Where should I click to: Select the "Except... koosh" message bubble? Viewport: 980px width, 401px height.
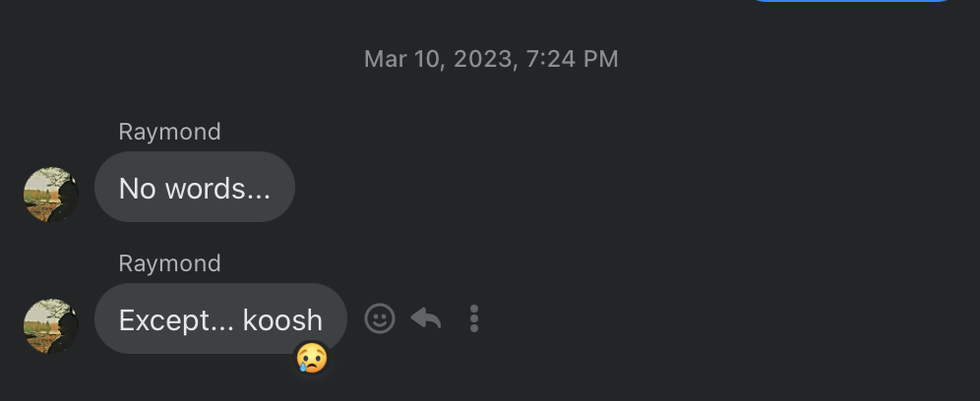tap(220, 319)
